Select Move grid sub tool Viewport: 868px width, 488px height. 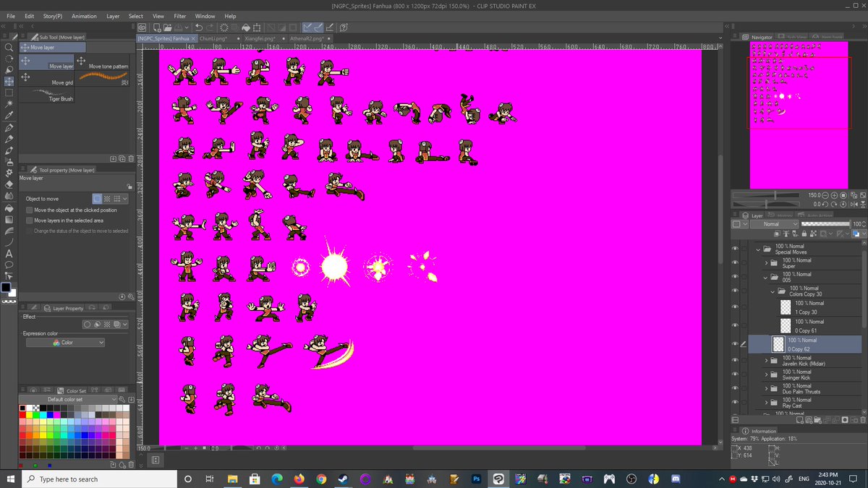coord(47,77)
